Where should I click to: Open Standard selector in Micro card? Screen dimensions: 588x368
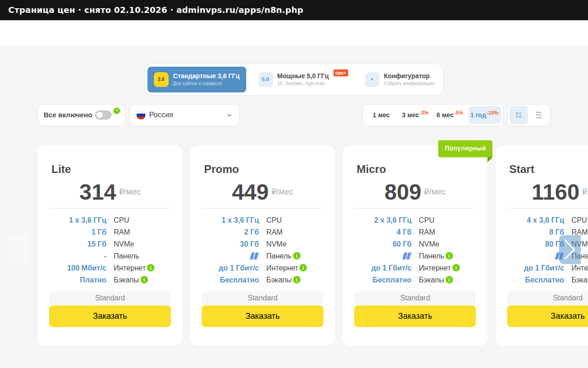[415, 298]
